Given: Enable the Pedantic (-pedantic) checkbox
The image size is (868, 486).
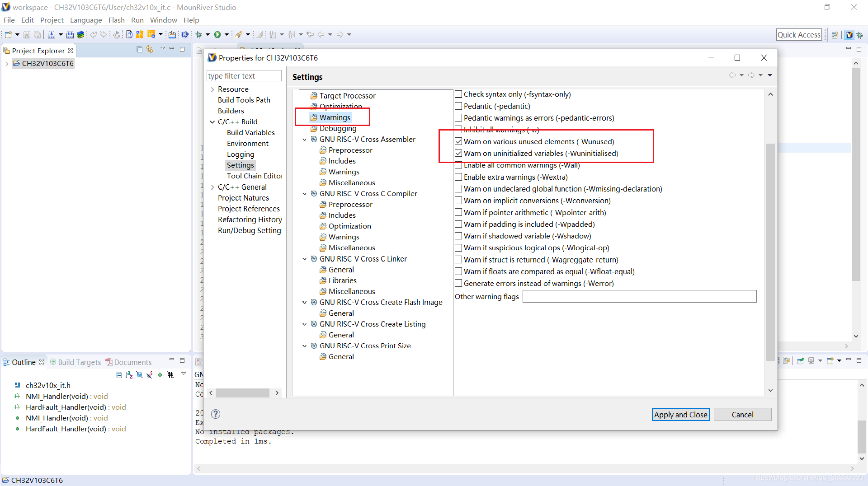Looking at the screenshot, I should tap(458, 106).
